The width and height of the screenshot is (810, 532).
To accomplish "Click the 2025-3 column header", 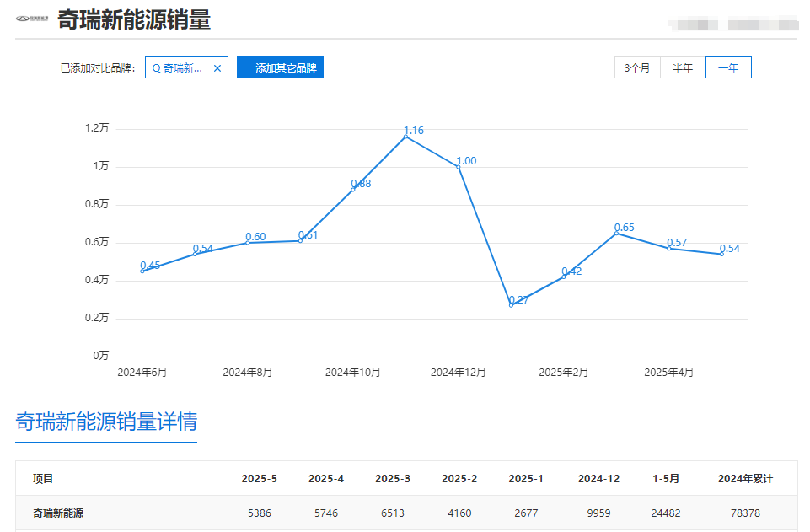I will [x=393, y=479].
